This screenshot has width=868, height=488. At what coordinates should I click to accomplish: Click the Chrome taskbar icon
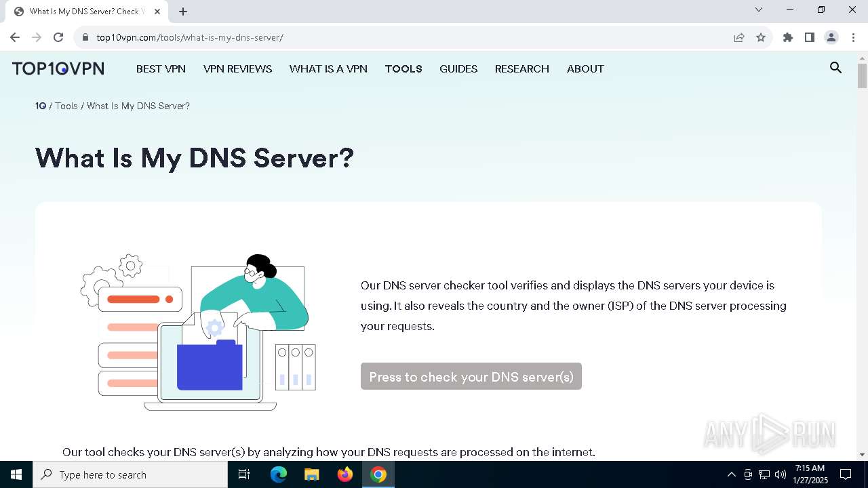tap(378, 474)
